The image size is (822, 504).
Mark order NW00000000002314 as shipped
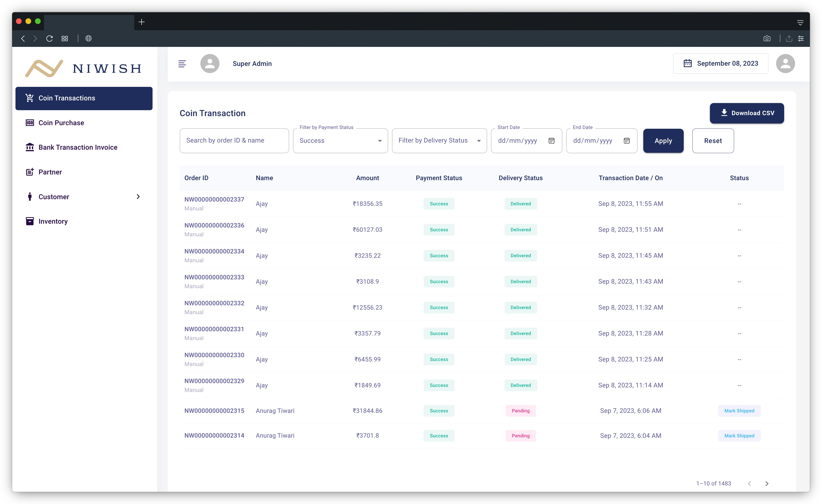pos(739,436)
